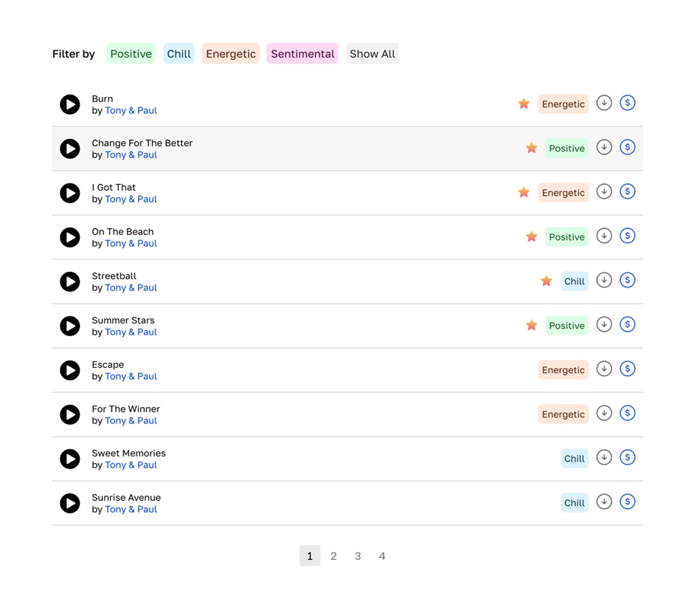The width and height of the screenshot is (700, 591).
Task: Purchase a license for I Got That
Action: pyautogui.click(x=628, y=191)
